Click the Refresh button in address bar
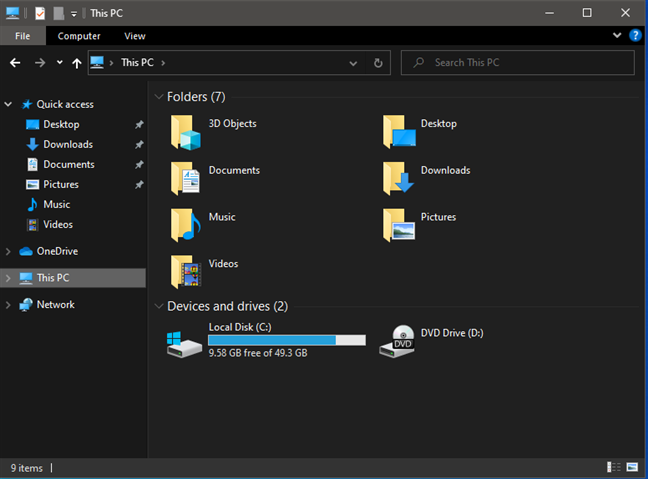The image size is (648, 479). (x=378, y=63)
